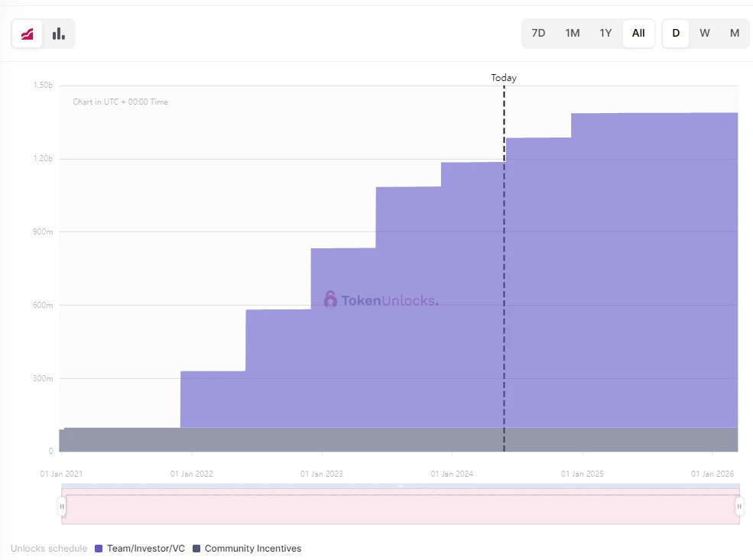
Task: Grab the left handle of range selector
Action: coord(62,507)
